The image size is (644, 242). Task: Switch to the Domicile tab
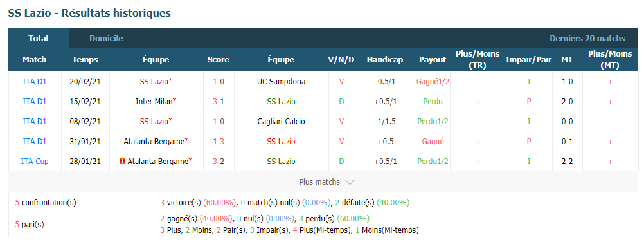(x=107, y=38)
